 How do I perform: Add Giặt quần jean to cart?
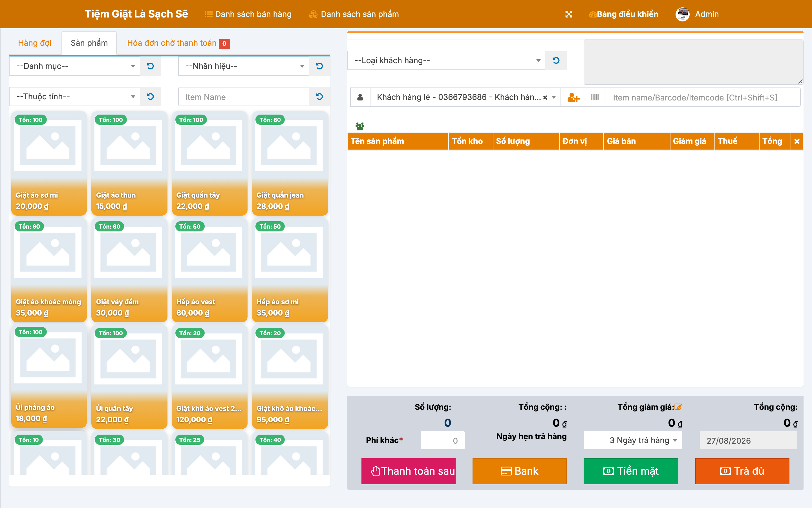pos(290,164)
